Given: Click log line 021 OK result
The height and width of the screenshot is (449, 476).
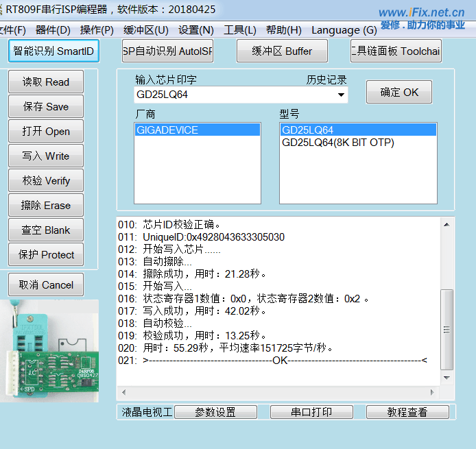Looking at the screenshot, I should [x=272, y=361].
